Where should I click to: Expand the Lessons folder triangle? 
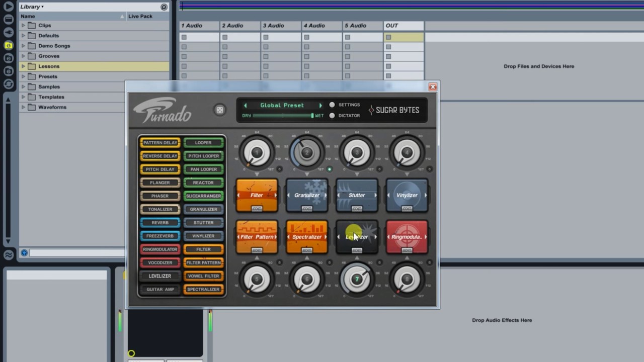[23, 66]
